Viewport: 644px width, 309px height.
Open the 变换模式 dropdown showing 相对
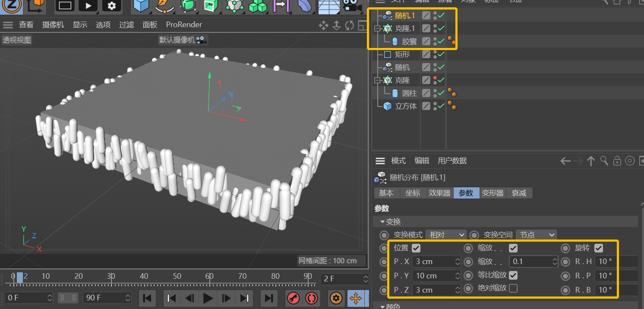click(446, 235)
